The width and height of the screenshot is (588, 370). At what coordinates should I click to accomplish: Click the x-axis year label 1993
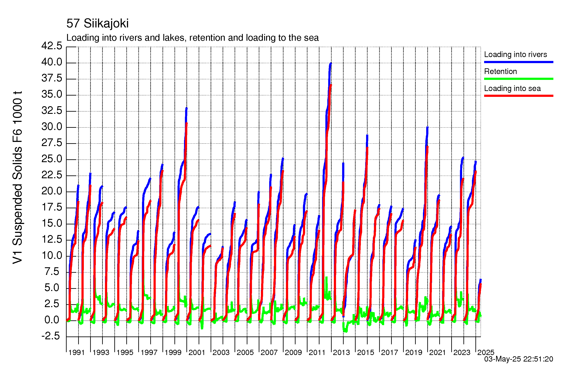point(101,353)
